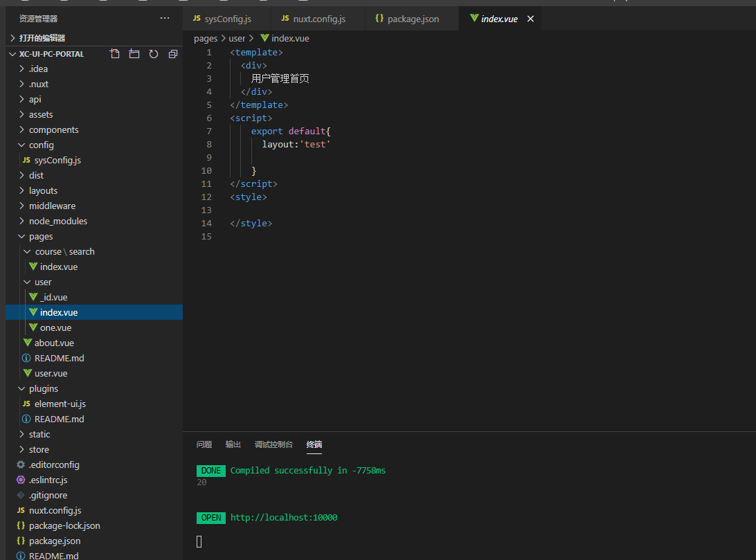This screenshot has width=756, height=560.
Task: Click the gear icon beside .editorconfig
Action: click(21, 464)
